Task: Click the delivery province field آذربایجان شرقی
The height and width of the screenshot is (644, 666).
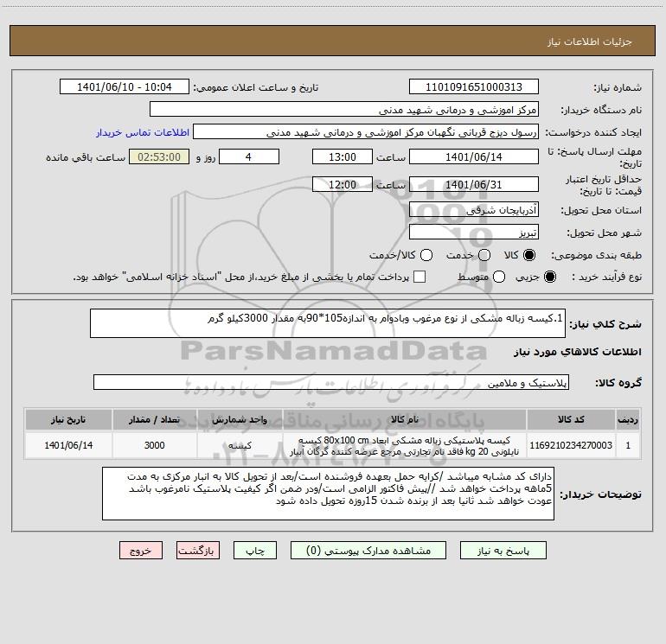Action: click(474, 210)
